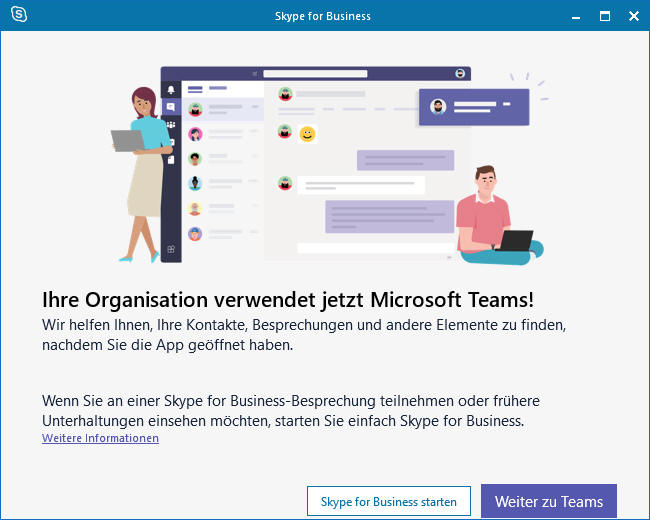Maximize the Skype for Business window
650x520 pixels.
tap(605, 16)
